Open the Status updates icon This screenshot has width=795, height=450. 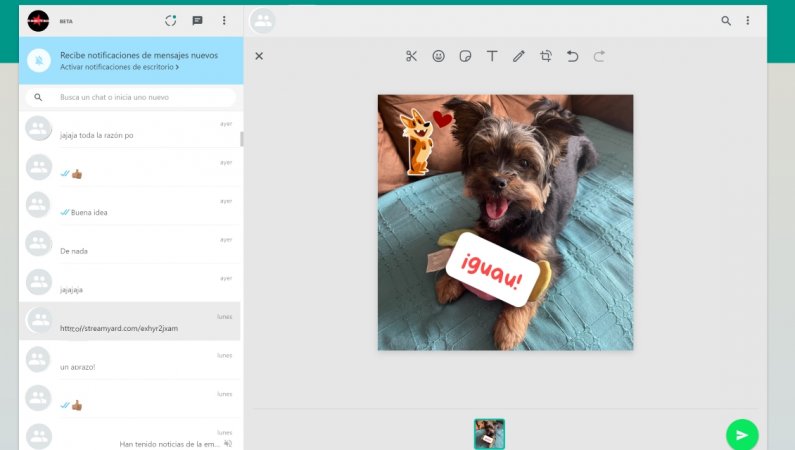[x=170, y=20]
